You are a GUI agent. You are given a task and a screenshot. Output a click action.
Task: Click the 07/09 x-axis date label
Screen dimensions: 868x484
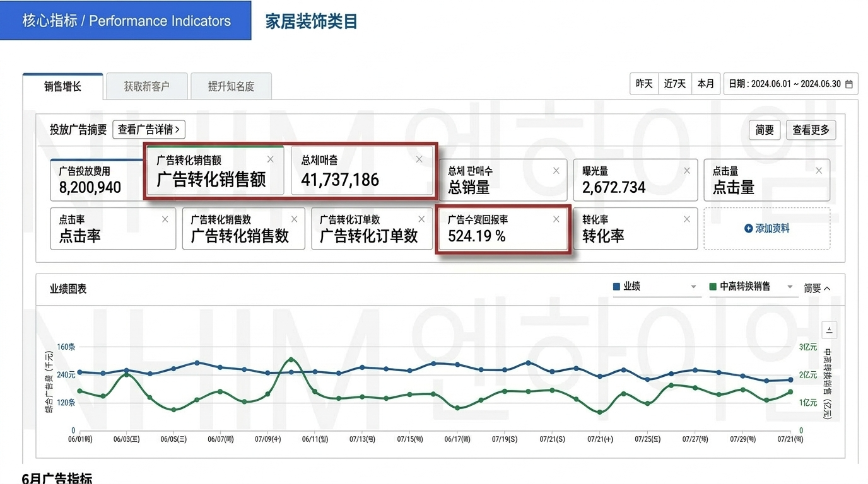tap(267, 439)
